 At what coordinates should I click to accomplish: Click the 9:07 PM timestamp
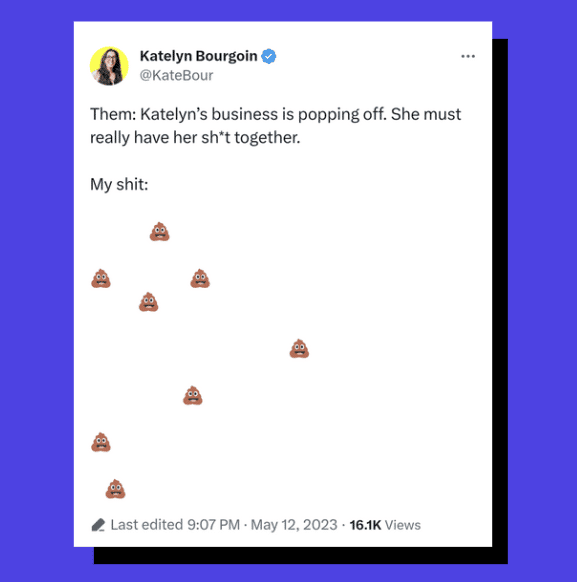(213, 525)
